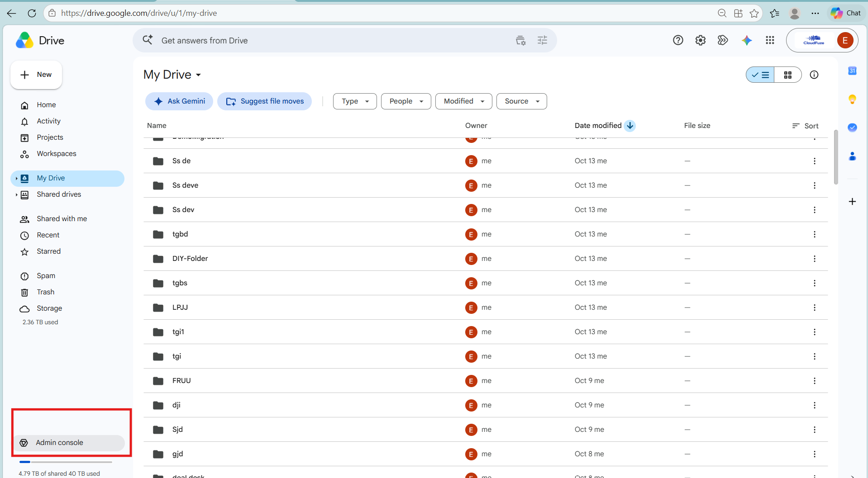Open the Source filter dropdown

[x=522, y=101]
